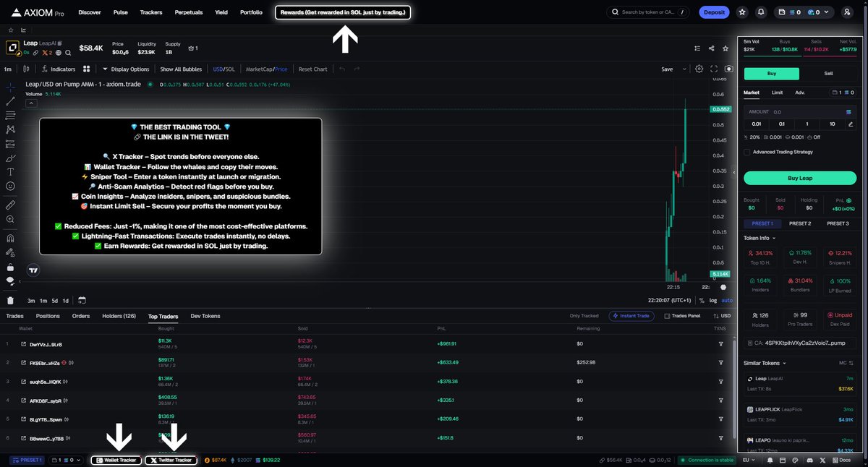Image resolution: width=868 pixels, height=467 pixels.
Task: Collapse the Volume indicator legend
Action: [x=30, y=103]
